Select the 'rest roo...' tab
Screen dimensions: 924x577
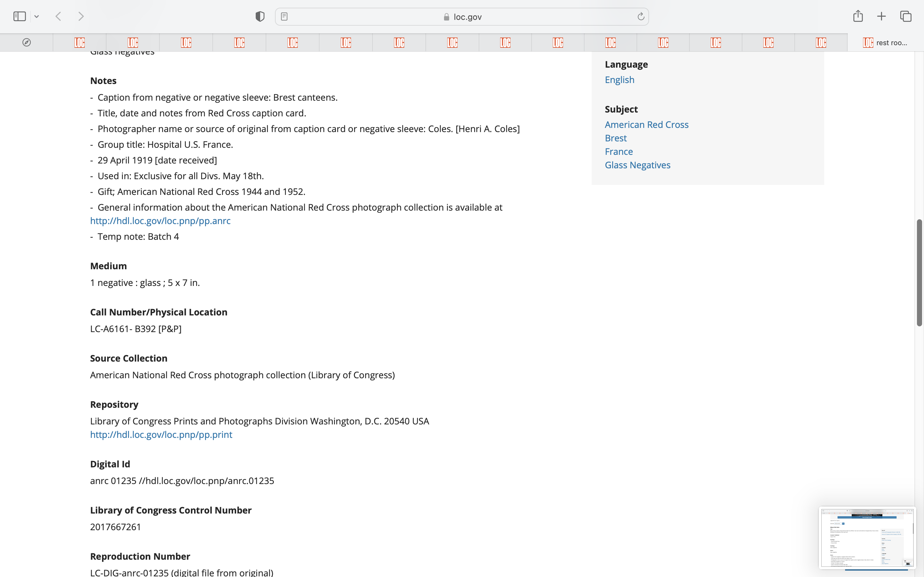coord(885,42)
